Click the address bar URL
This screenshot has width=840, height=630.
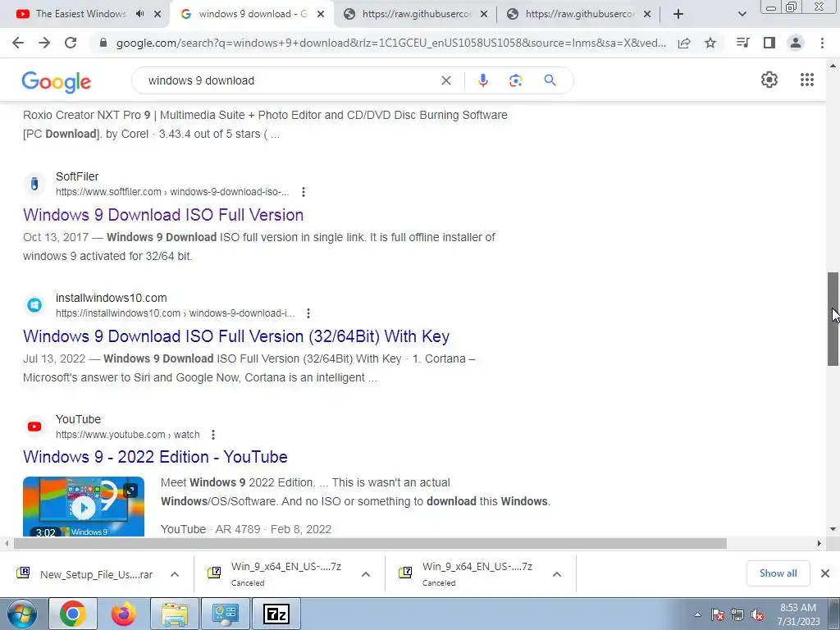pos(391,43)
